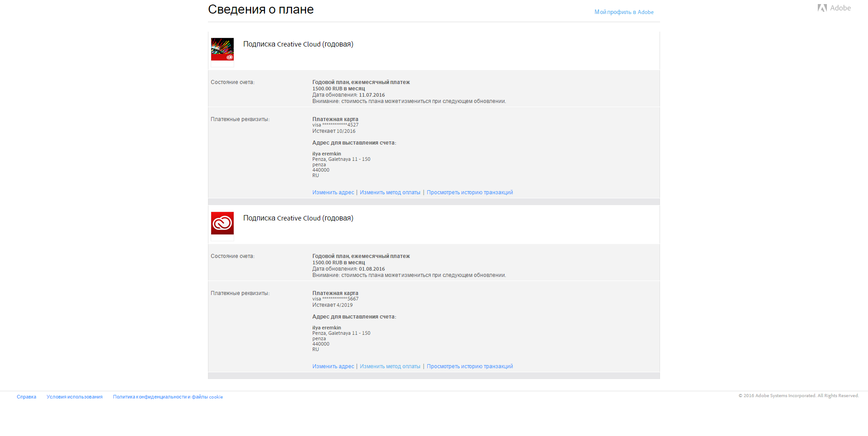Open the "Условия использования" footer link
This screenshot has height=436, width=868.
(x=75, y=397)
